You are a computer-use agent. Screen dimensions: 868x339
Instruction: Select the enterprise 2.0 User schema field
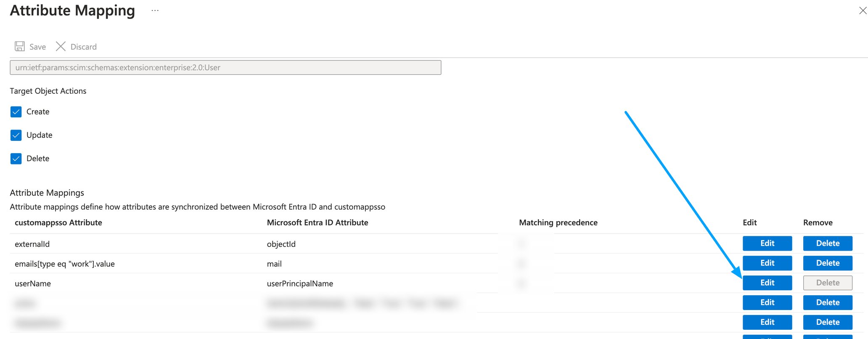[225, 67]
